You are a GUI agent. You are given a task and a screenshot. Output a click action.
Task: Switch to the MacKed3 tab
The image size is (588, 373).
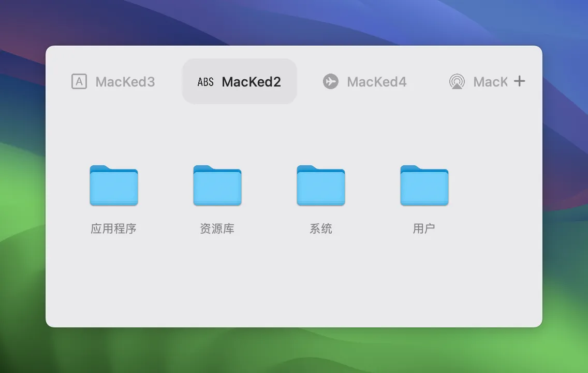[125, 82]
